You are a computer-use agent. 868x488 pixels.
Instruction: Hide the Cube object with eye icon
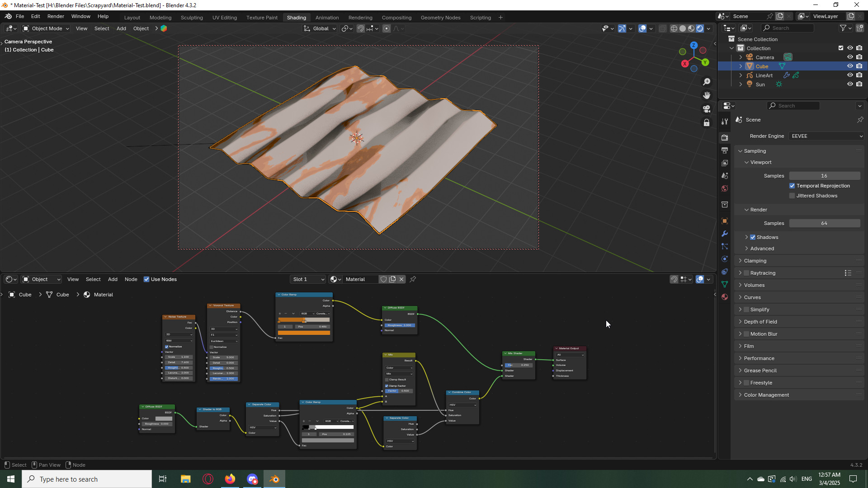point(850,66)
